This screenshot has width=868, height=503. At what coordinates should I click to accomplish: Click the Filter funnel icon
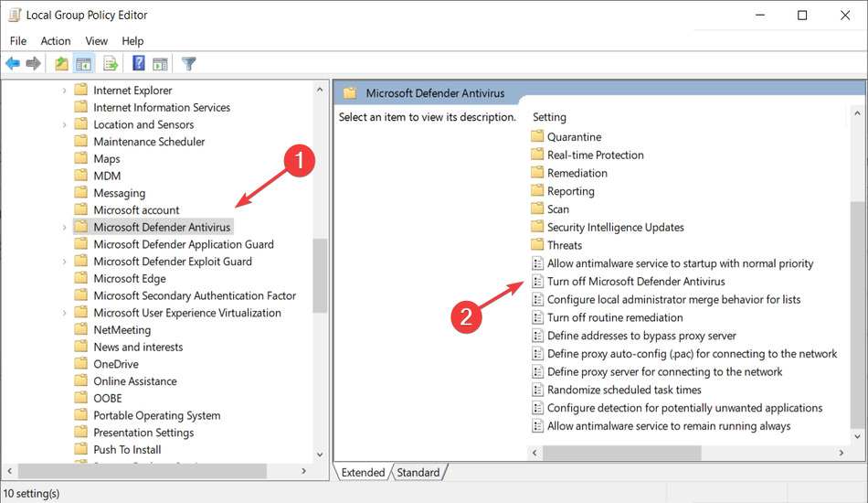(189, 63)
